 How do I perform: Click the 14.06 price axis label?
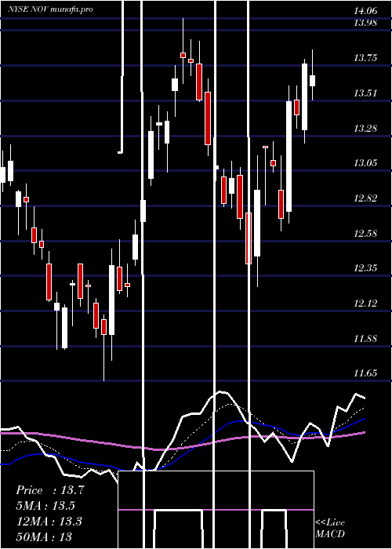(365, 11)
